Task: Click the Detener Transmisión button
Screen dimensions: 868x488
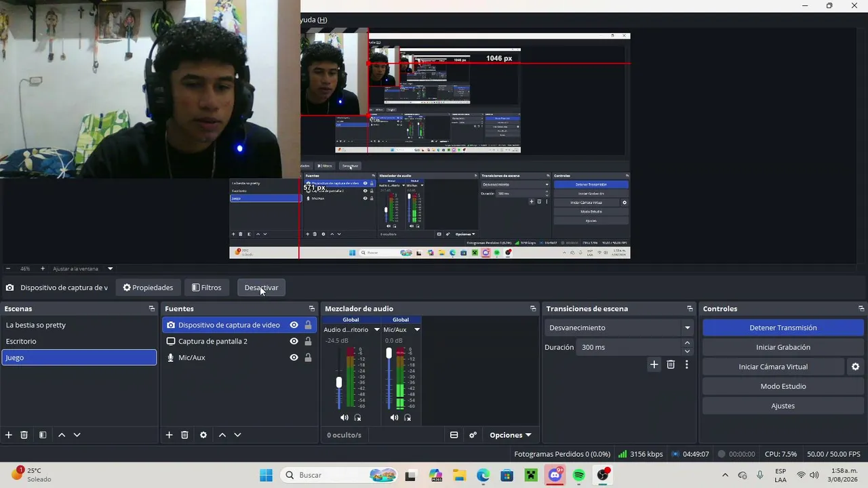Action: [x=783, y=328]
